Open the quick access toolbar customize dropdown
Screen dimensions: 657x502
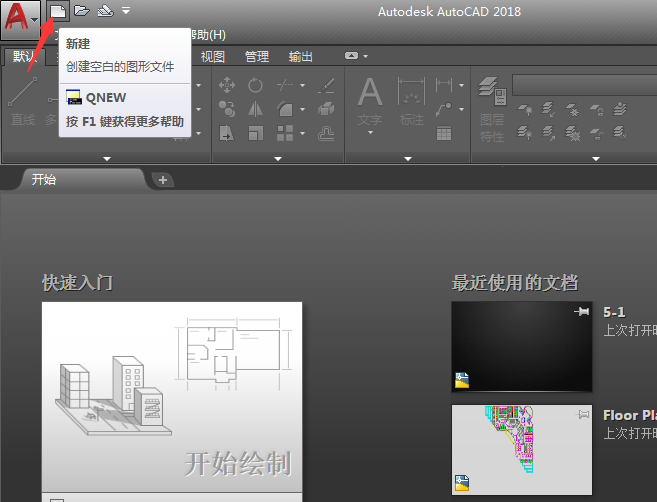click(x=126, y=10)
